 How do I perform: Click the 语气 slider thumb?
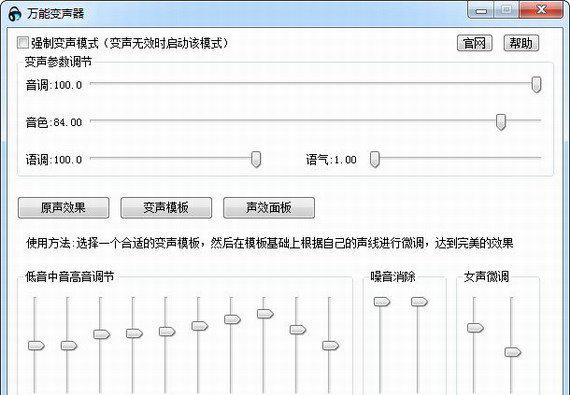click(374, 159)
